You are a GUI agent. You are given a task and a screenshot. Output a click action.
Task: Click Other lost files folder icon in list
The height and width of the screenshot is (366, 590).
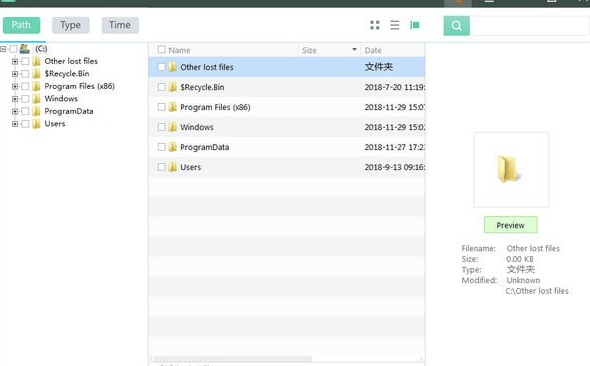pos(173,67)
